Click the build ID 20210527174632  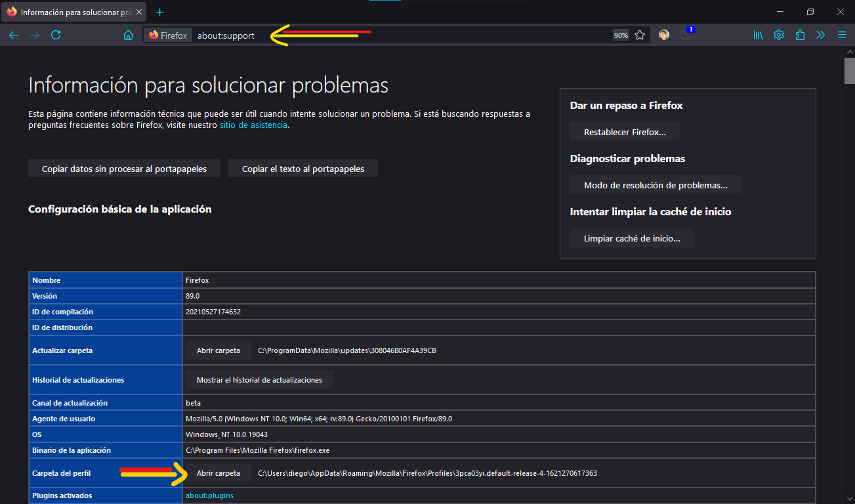(213, 312)
